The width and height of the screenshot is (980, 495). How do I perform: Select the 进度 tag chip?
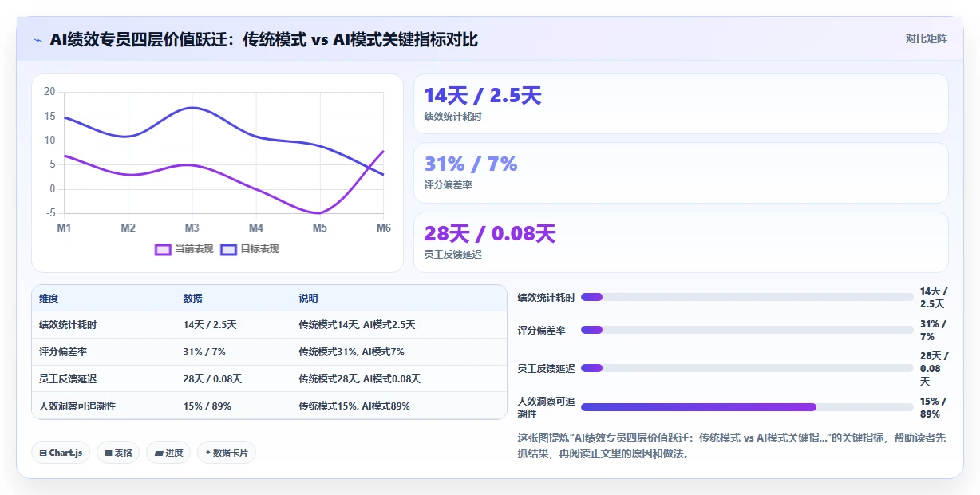click(x=168, y=453)
